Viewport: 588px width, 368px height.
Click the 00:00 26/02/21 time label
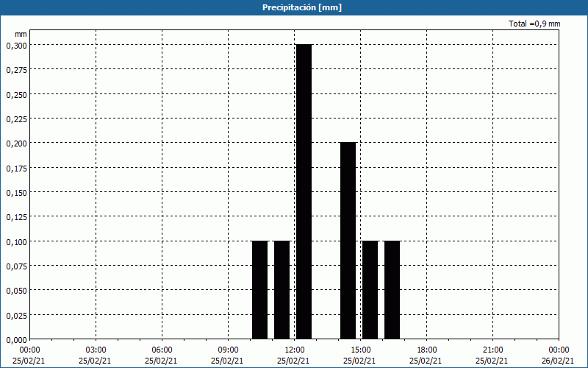558,355
